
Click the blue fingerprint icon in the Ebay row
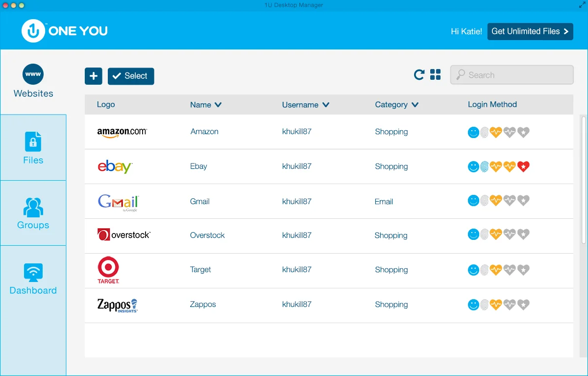[x=485, y=167]
